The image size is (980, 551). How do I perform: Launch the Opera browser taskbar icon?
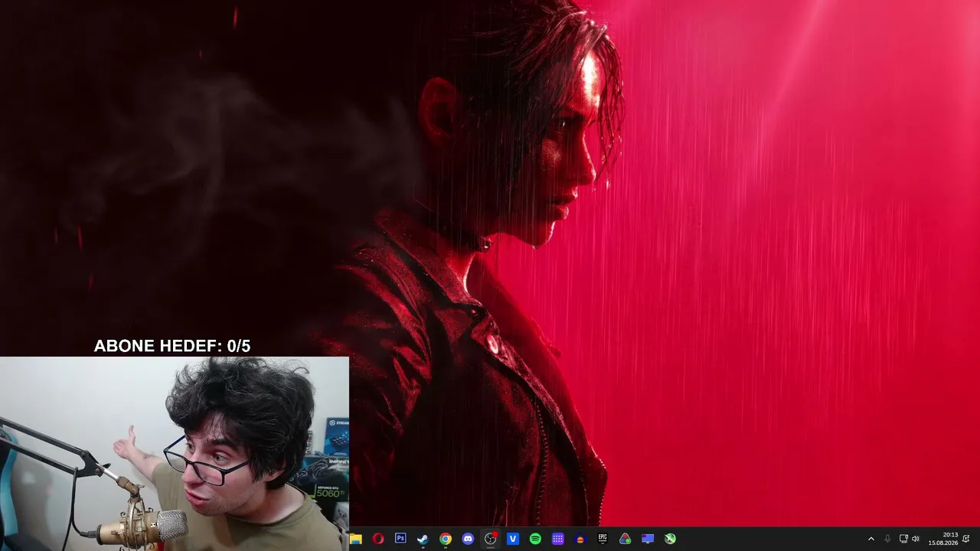point(378,539)
